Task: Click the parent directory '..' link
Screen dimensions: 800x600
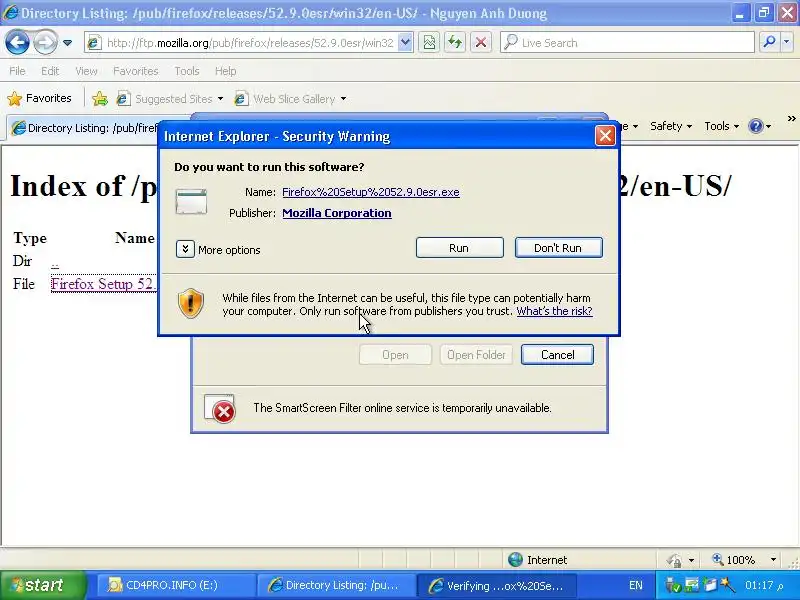Action: [x=55, y=263]
